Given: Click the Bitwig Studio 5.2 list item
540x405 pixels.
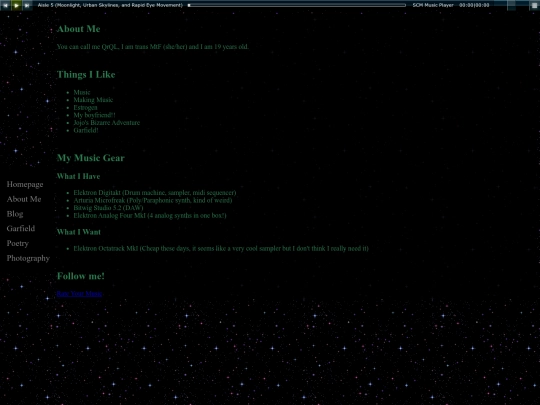Looking at the screenshot, I should (108, 208).
